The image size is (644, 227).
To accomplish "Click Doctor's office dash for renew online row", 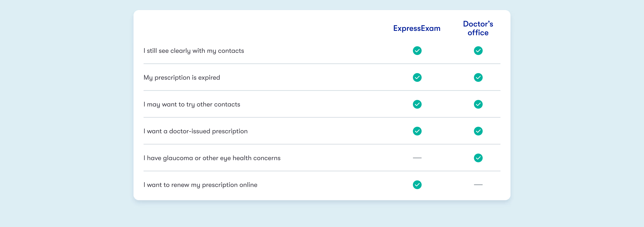I will point(478,185).
